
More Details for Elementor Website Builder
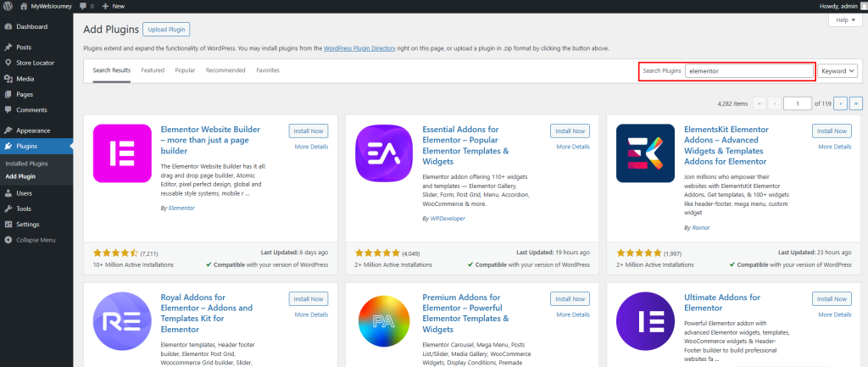[x=311, y=147]
